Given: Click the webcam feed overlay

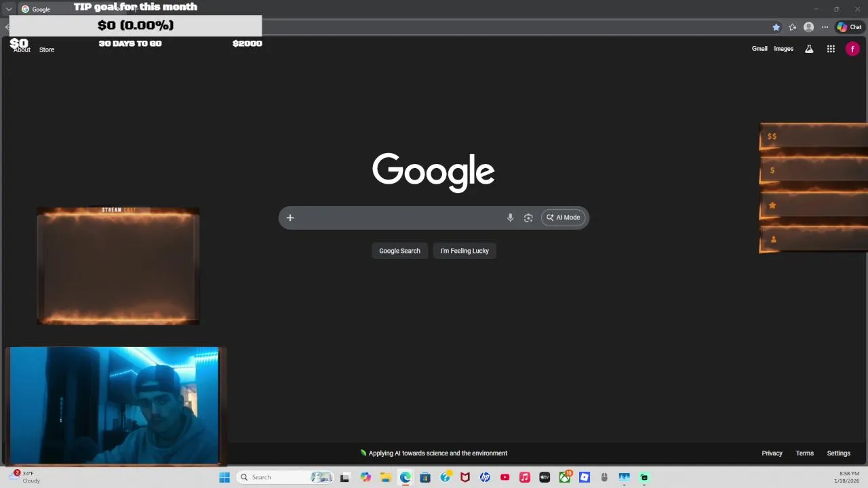Looking at the screenshot, I should point(115,406).
